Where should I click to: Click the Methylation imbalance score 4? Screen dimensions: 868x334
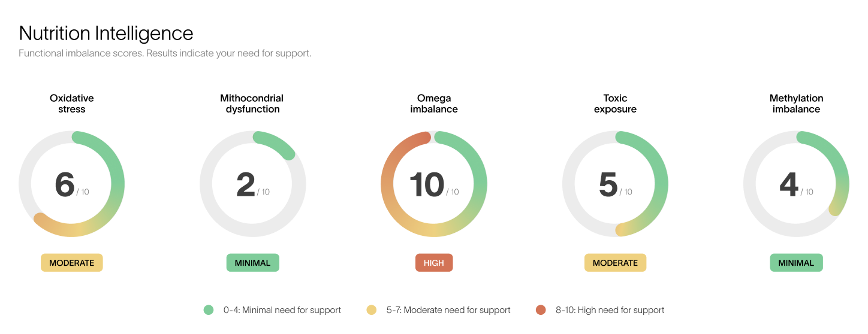(x=789, y=185)
